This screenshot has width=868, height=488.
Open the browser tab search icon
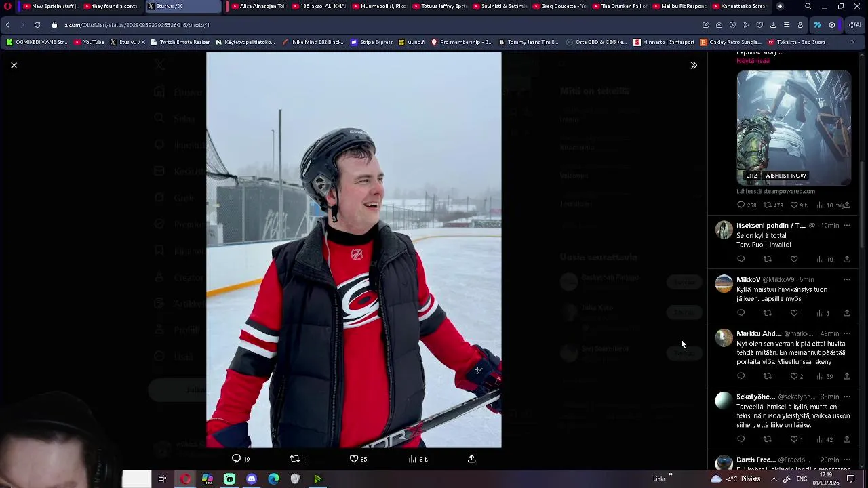coord(808,6)
